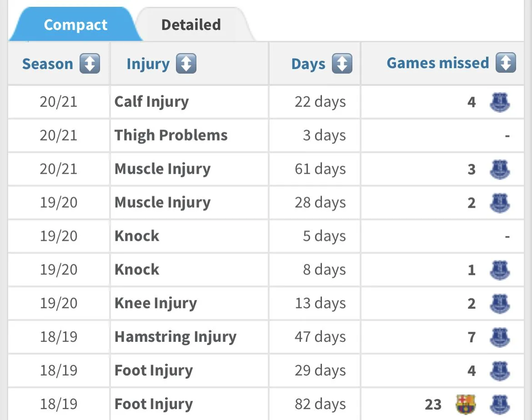The image size is (532, 420).
Task: Click the Days column sort icon
Action: [342, 64]
